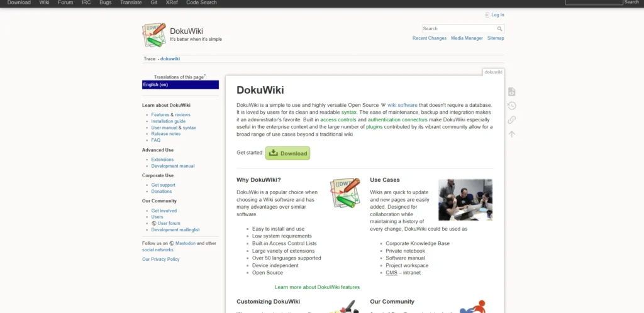Click the CMS abbreviation in Use Cases list
Screen dimensions: 644x313
(x=391, y=273)
